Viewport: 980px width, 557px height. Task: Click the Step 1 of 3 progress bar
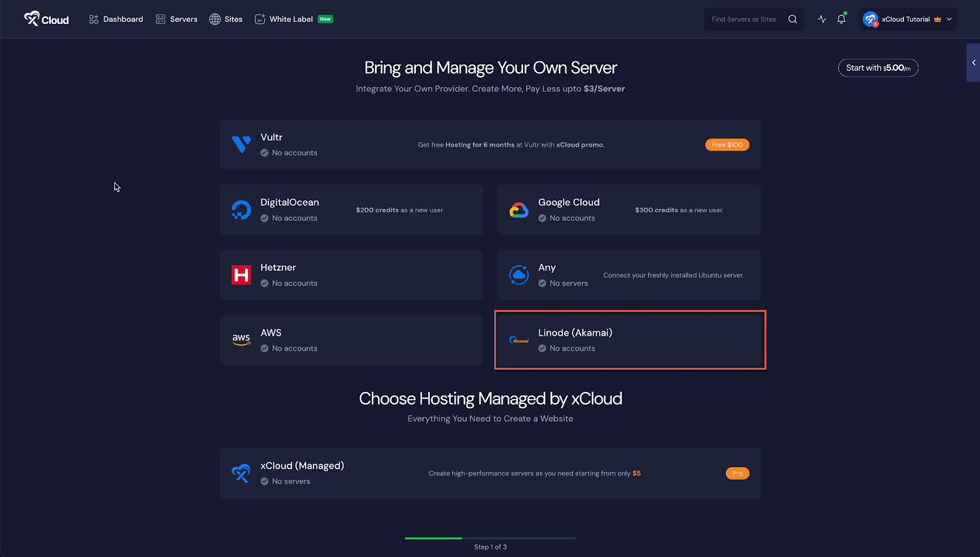click(490, 539)
